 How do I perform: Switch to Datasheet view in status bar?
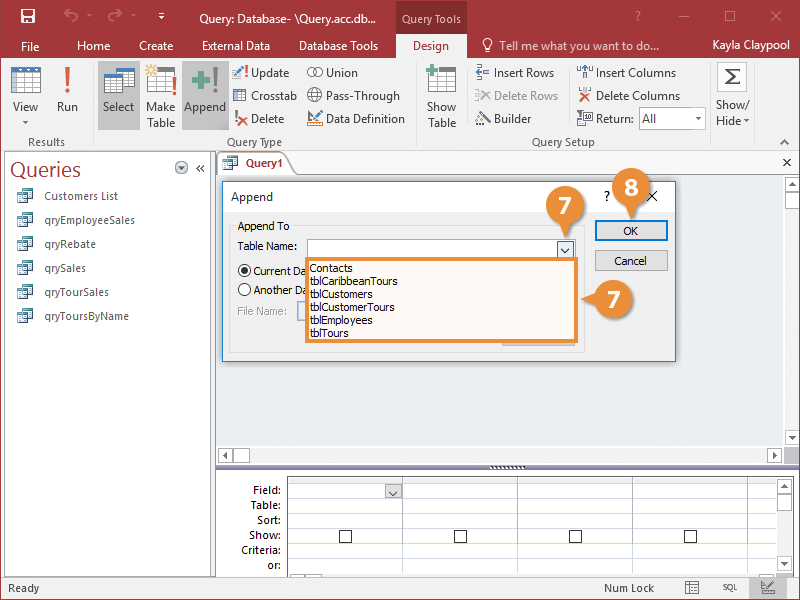coord(692,588)
